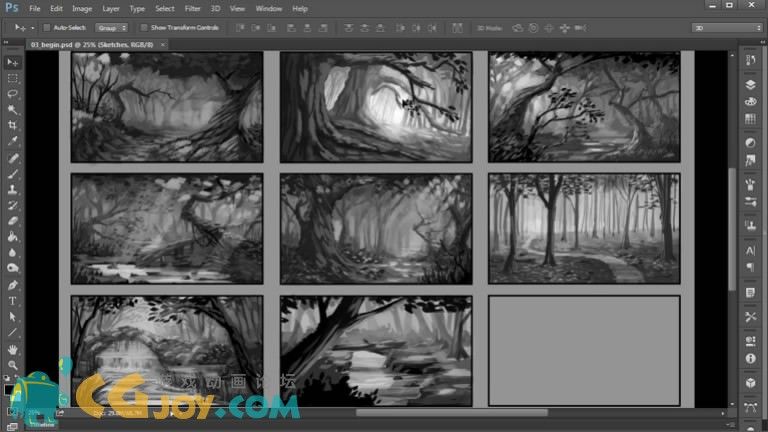The image size is (768, 432).
Task: Enable the Auto-Select checkbox
Action: (x=47, y=28)
